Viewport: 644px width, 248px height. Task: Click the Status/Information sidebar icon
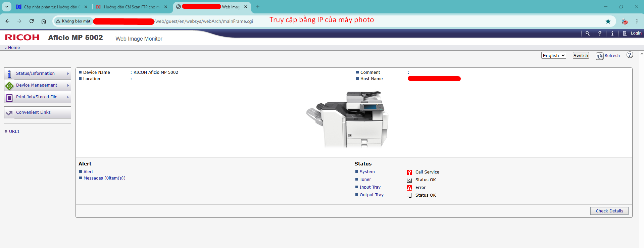coord(9,74)
